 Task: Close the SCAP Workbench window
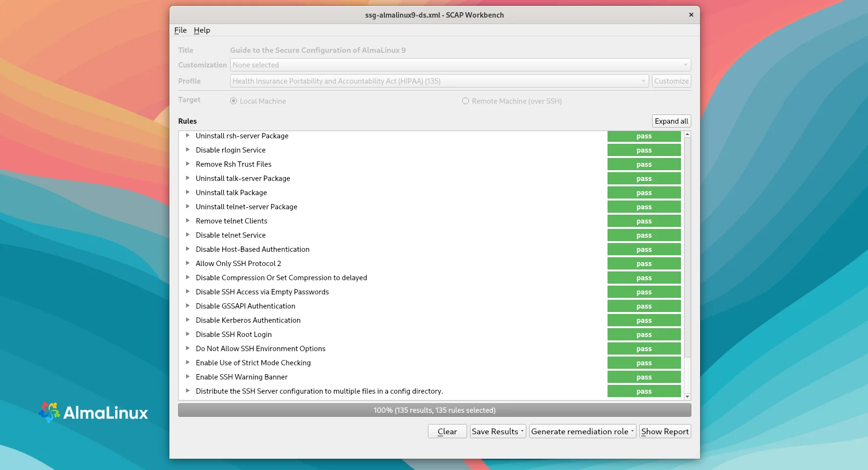point(691,15)
